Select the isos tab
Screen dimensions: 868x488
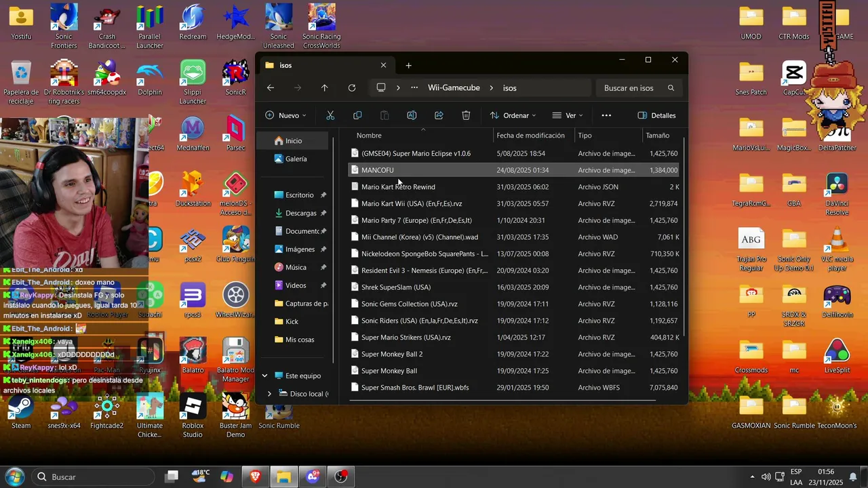click(x=326, y=66)
